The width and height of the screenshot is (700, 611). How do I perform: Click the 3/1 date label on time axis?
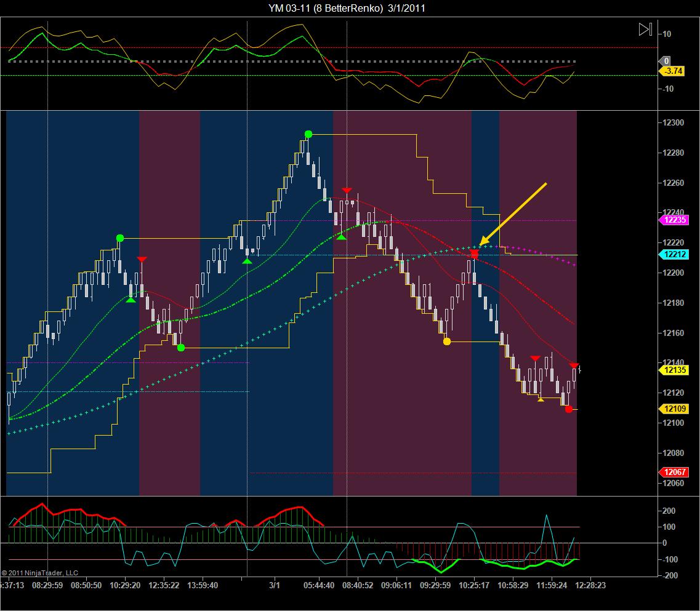point(275,585)
